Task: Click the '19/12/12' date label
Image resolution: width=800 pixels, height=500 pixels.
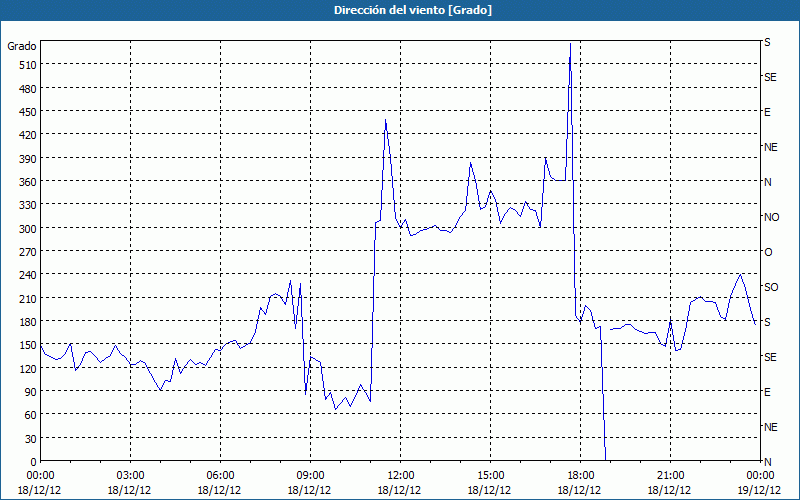Action: click(759, 490)
